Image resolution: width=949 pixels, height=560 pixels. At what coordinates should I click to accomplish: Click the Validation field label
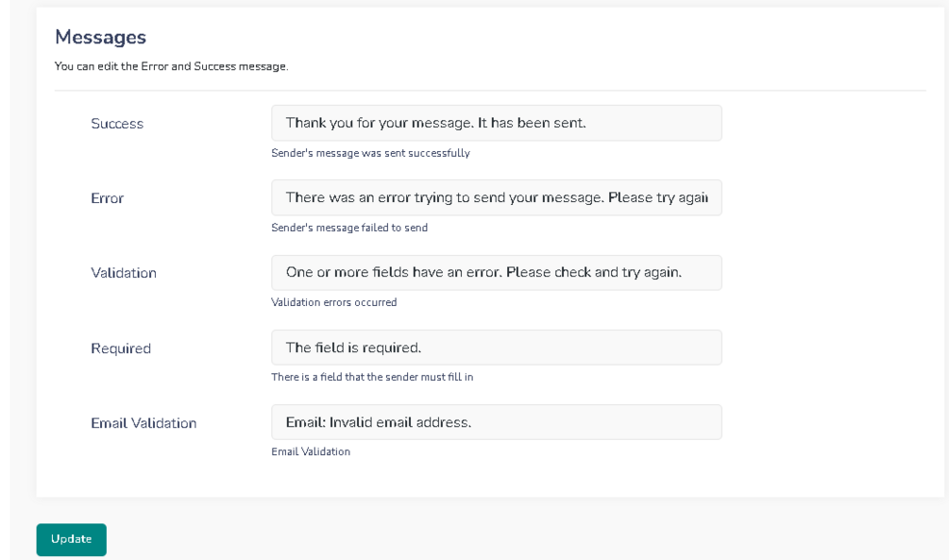pyautogui.click(x=124, y=273)
